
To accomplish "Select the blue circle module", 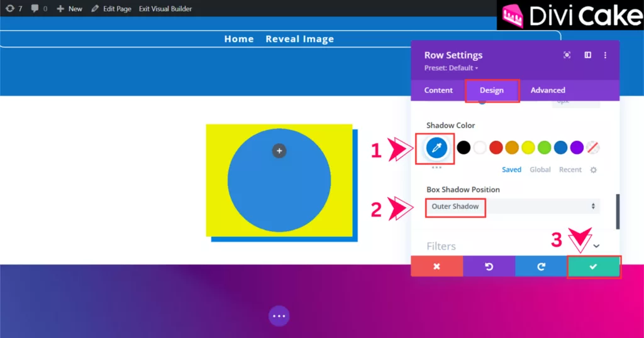I will click(279, 180).
